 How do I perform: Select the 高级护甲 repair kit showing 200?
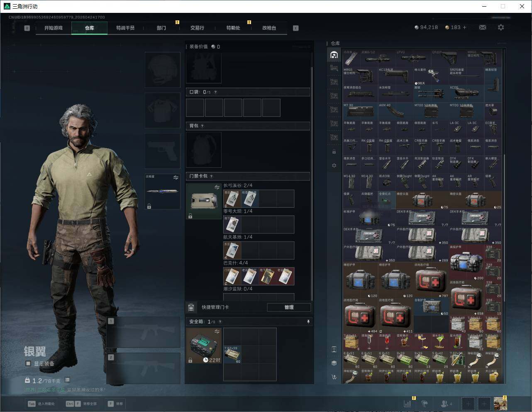[x=466, y=262]
